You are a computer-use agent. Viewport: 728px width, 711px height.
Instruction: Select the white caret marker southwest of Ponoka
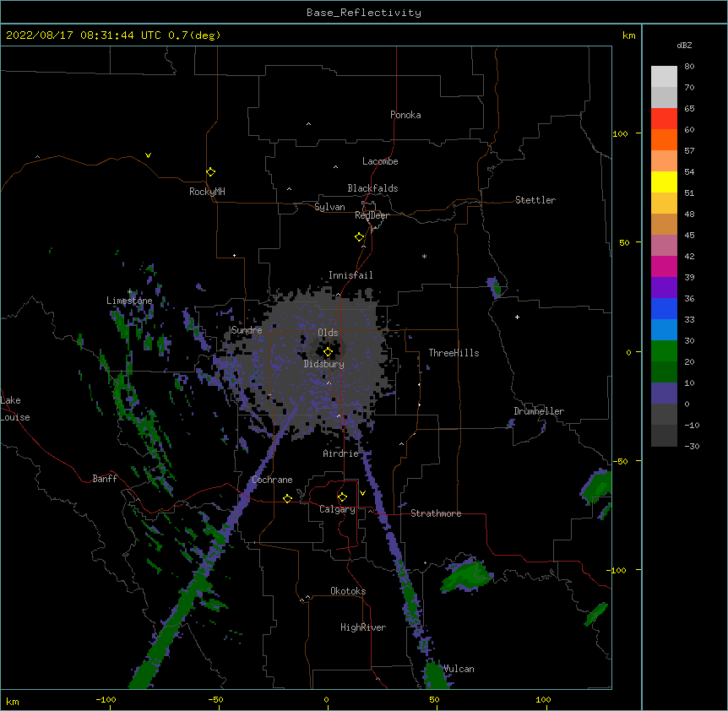[309, 124]
